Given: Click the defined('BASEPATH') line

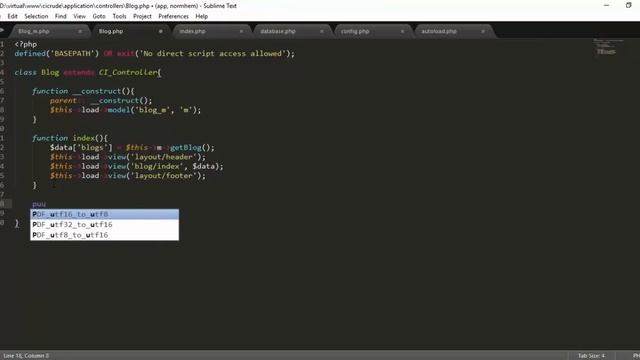Looking at the screenshot, I should click(x=155, y=53).
